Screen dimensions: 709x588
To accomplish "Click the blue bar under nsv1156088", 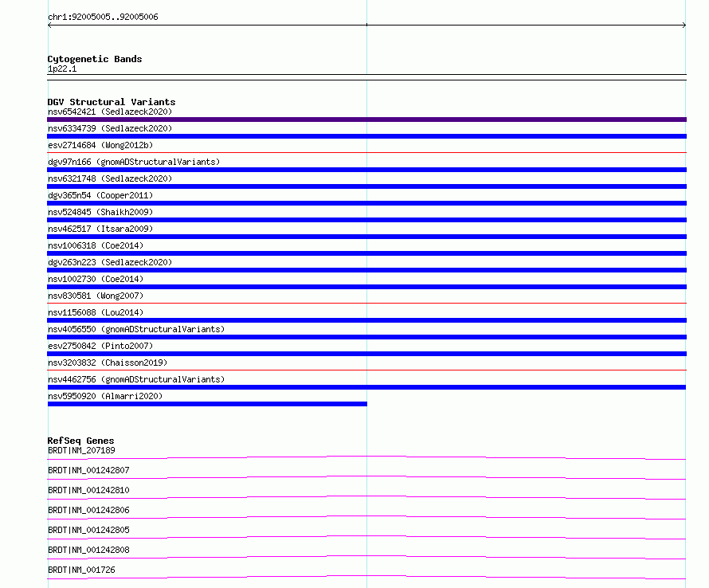I will (366, 320).
